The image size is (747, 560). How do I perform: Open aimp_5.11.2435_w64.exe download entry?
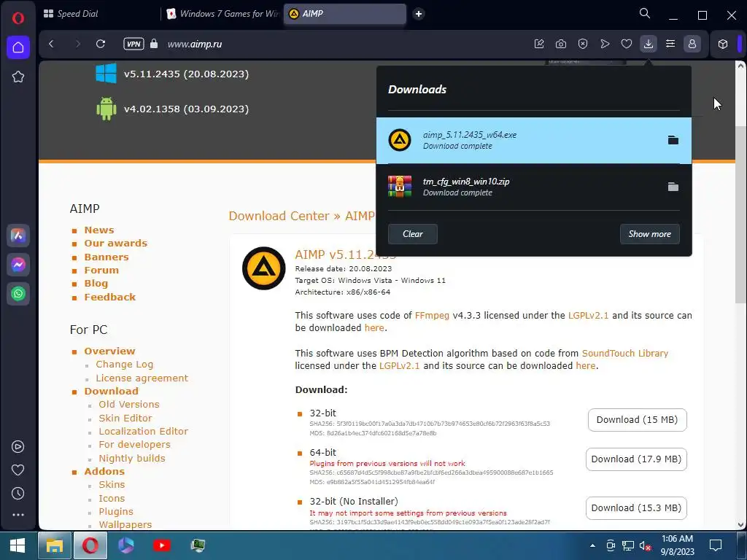click(x=533, y=141)
